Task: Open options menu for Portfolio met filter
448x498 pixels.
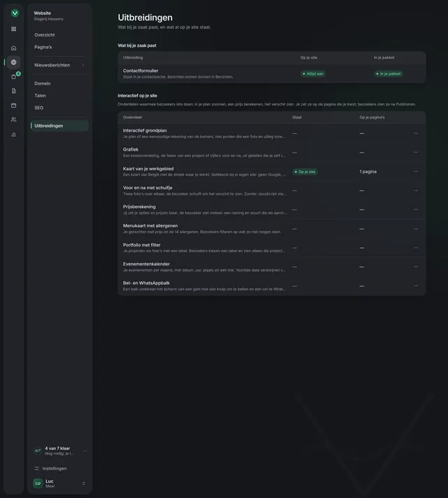Action: (416, 248)
